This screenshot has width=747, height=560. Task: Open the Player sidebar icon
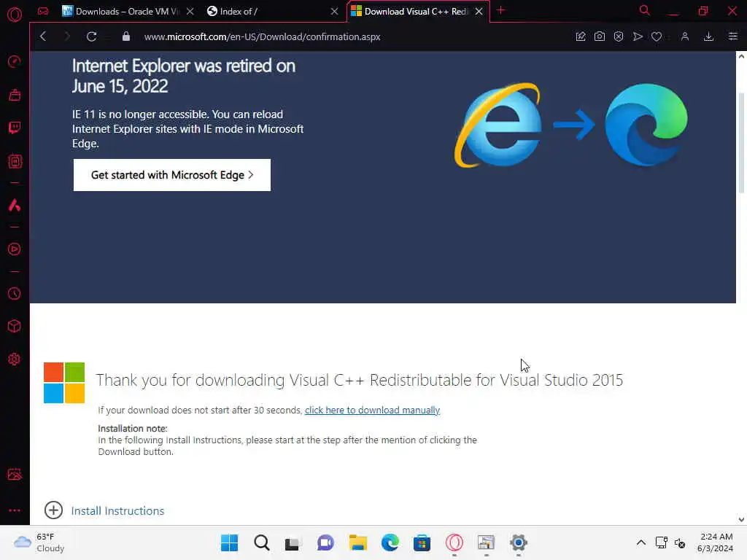(x=15, y=249)
